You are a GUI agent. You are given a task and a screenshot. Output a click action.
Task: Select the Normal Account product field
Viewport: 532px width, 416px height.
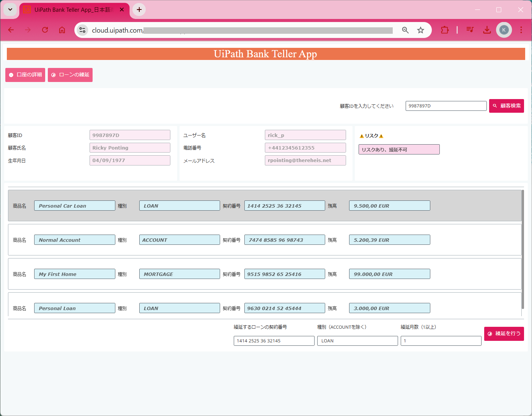point(75,240)
